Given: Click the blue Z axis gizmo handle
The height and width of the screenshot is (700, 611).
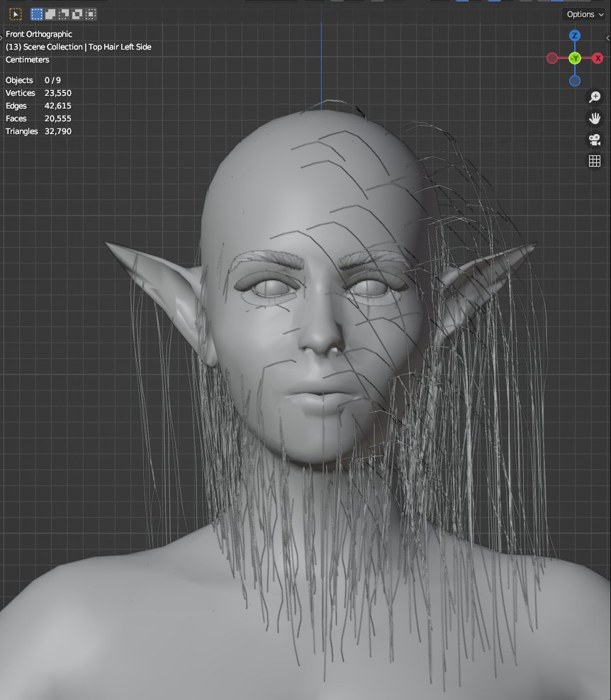Looking at the screenshot, I should pos(575,35).
